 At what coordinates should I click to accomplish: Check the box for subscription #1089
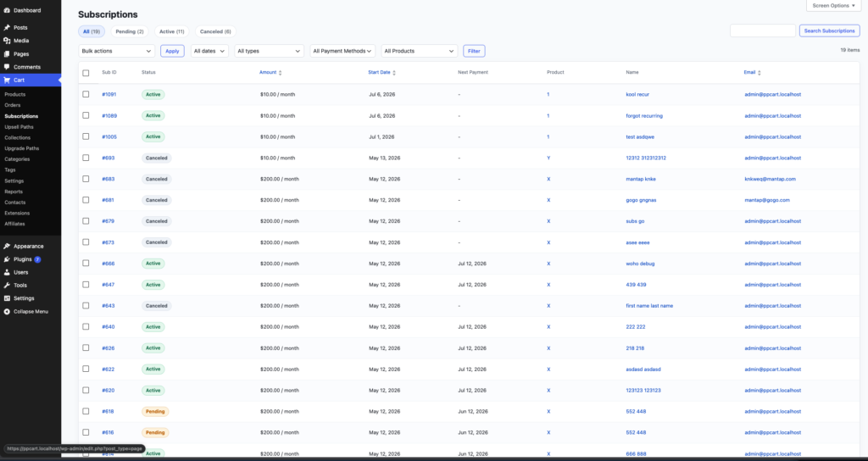pyautogui.click(x=86, y=115)
